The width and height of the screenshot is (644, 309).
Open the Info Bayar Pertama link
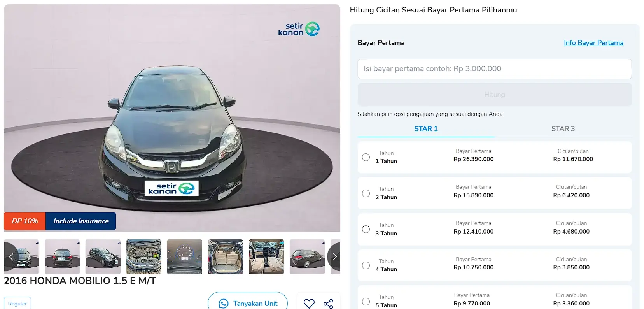pyautogui.click(x=593, y=43)
